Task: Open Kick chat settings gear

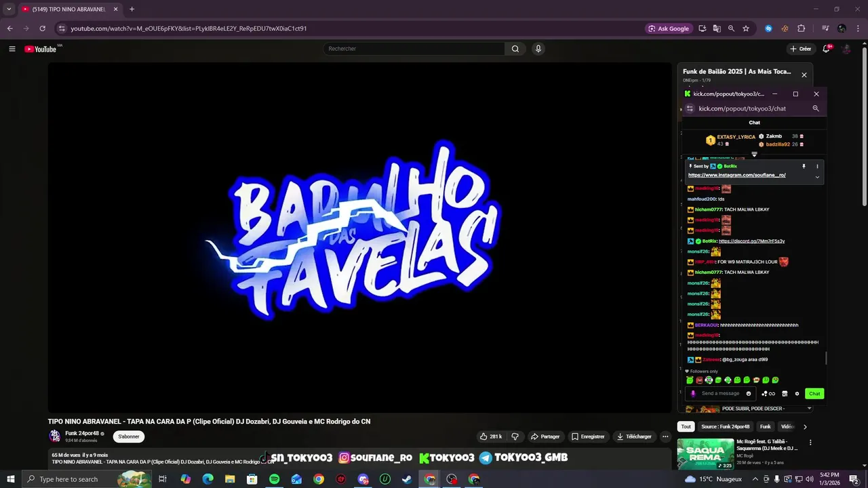Action: [x=797, y=394]
